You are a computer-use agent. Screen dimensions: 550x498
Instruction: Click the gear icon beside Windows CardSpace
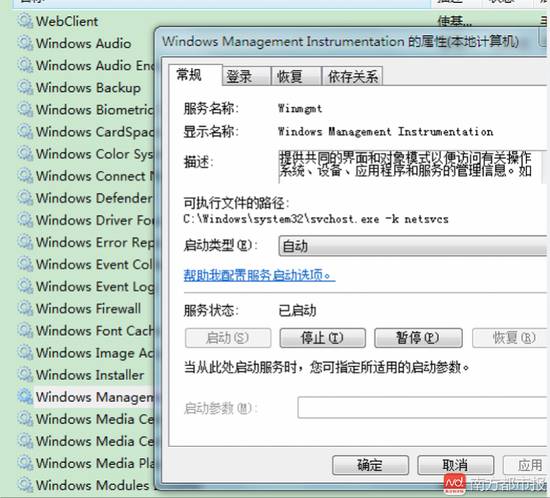tap(25, 132)
